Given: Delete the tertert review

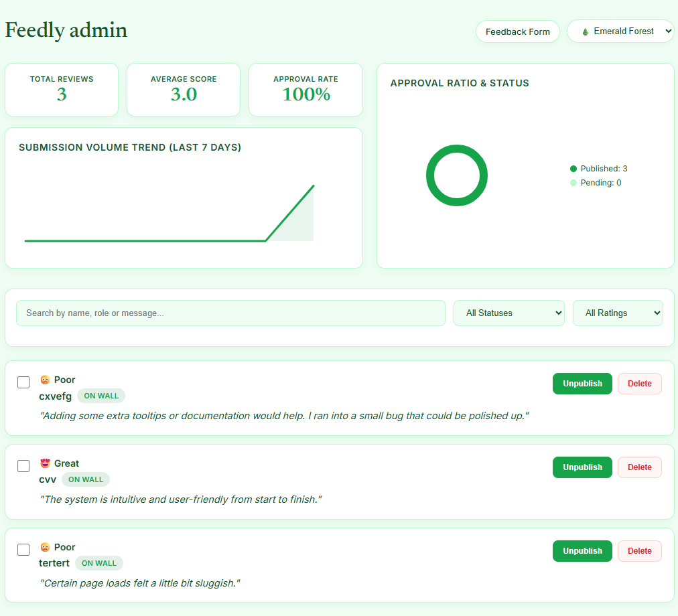Looking at the screenshot, I should click(640, 551).
